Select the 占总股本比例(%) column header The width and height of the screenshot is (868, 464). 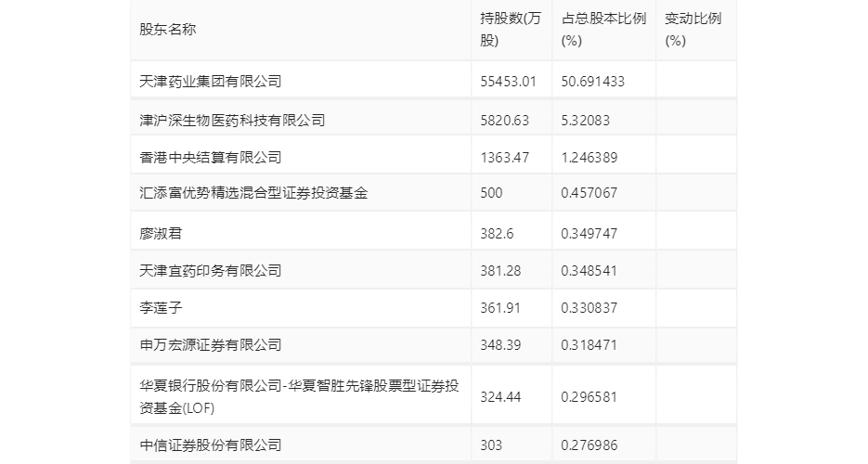coord(603,30)
